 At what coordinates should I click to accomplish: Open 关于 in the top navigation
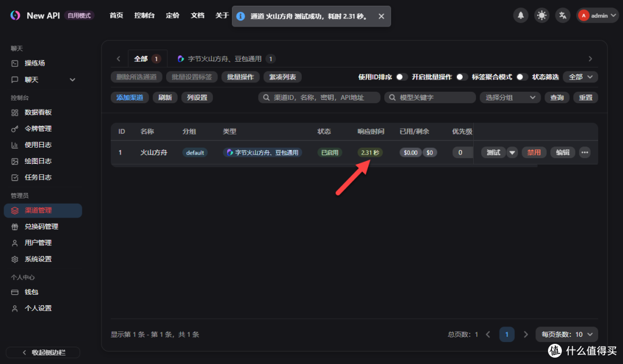(222, 16)
